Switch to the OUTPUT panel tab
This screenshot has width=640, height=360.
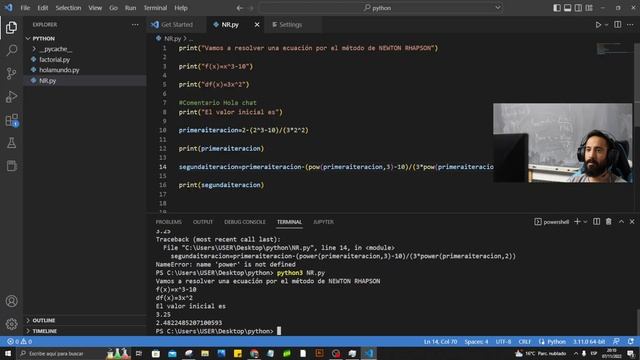(203, 222)
